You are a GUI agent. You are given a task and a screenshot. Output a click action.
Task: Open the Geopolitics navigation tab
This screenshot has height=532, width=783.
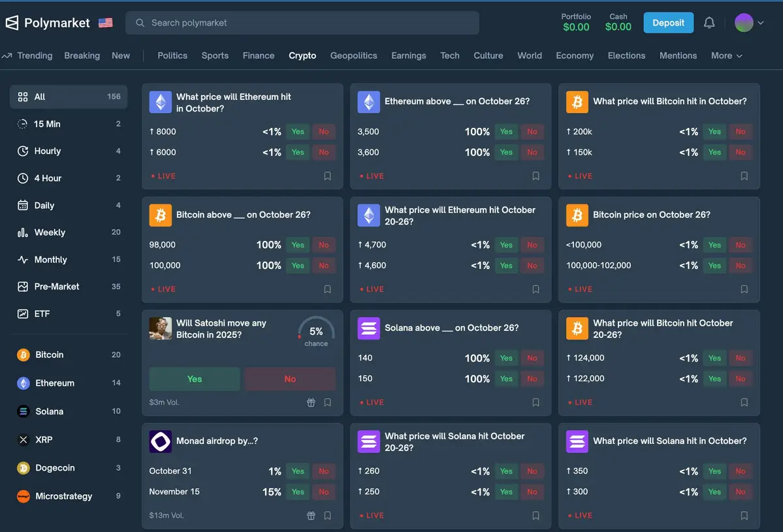point(353,56)
